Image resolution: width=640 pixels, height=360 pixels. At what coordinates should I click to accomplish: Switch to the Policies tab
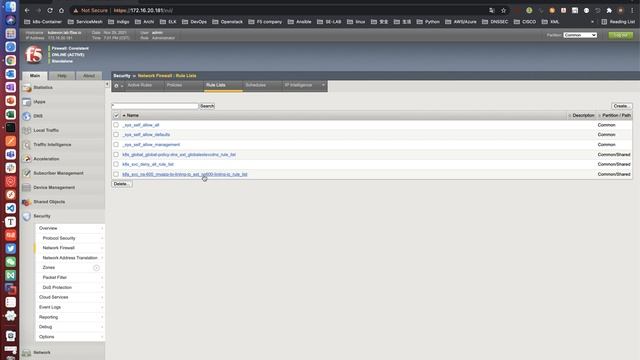click(x=174, y=85)
